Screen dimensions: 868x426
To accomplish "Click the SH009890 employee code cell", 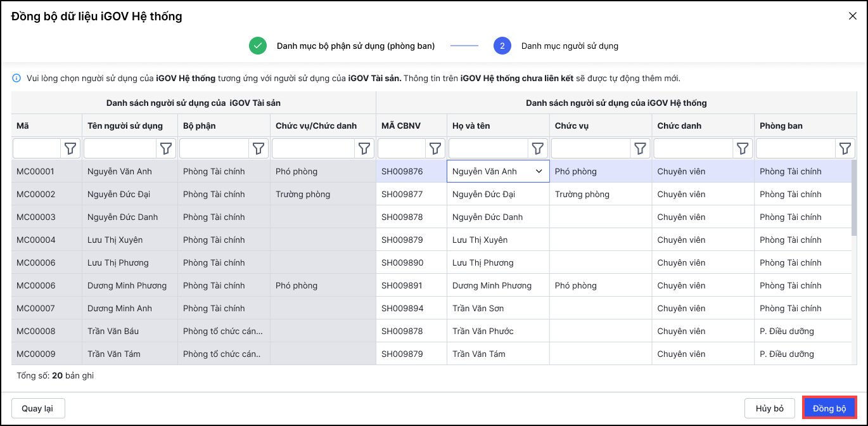I will click(411, 262).
